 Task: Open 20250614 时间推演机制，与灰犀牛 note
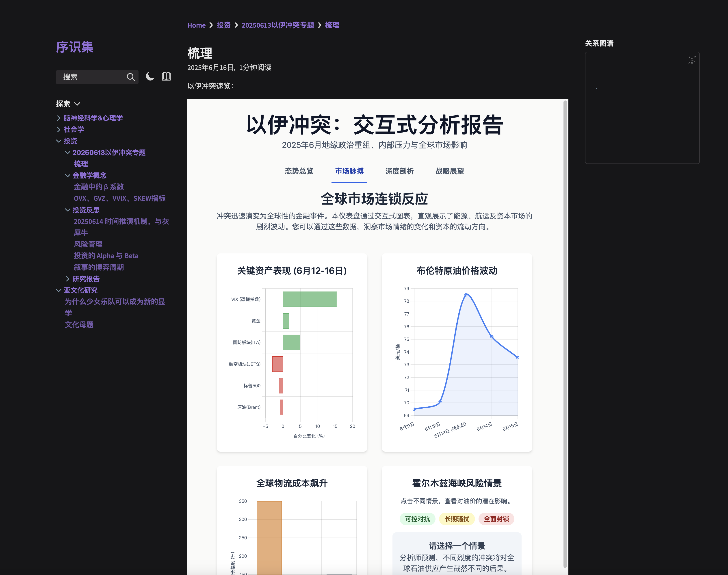click(121, 227)
